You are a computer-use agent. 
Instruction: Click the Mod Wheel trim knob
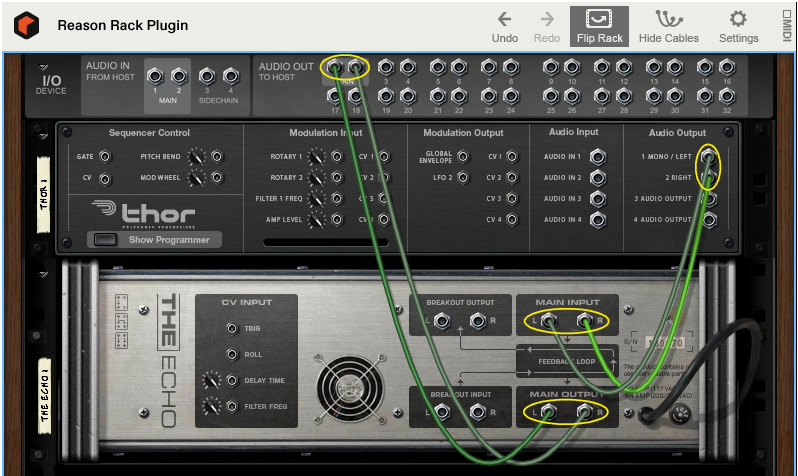point(196,178)
